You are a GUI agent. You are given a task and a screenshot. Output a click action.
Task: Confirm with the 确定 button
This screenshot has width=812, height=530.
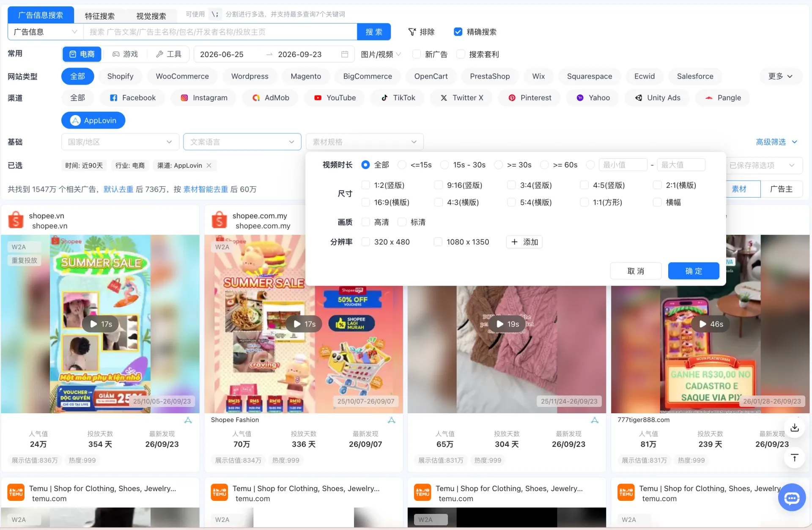pos(694,271)
